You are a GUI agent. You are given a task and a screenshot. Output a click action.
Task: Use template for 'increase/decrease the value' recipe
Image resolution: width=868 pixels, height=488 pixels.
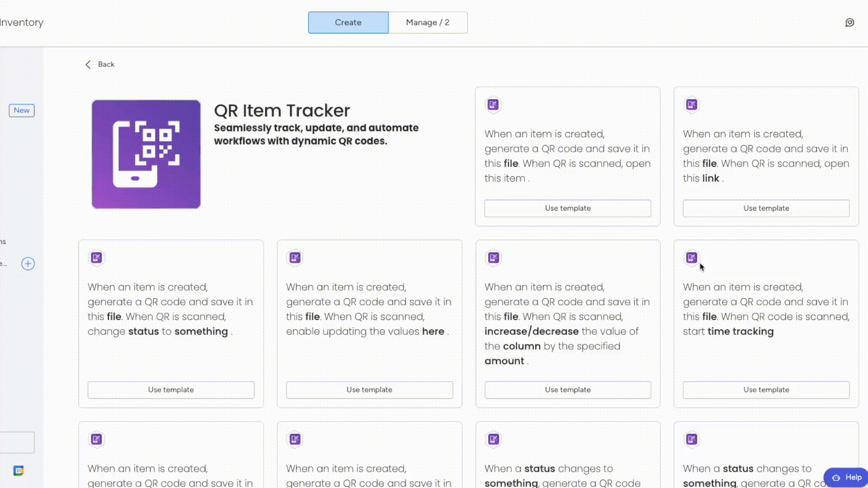pyautogui.click(x=568, y=390)
